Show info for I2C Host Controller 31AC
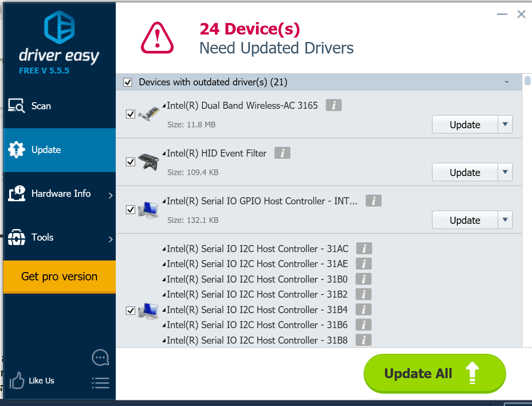Image resolution: width=532 pixels, height=406 pixels. point(364,249)
